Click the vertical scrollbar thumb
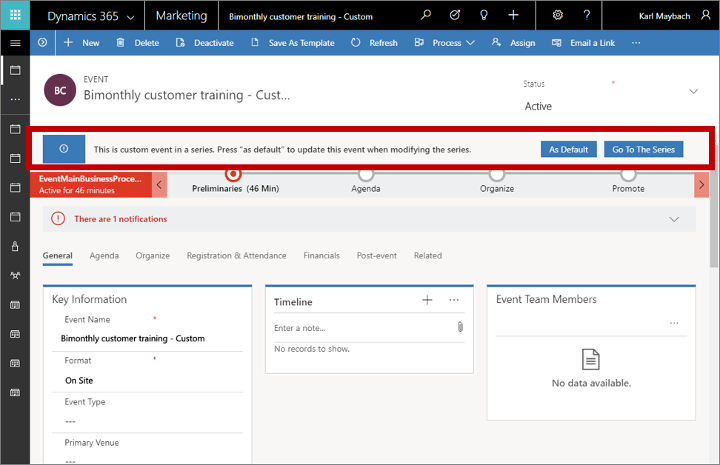Viewport: 720px width, 465px height. [x=713, y=220]
